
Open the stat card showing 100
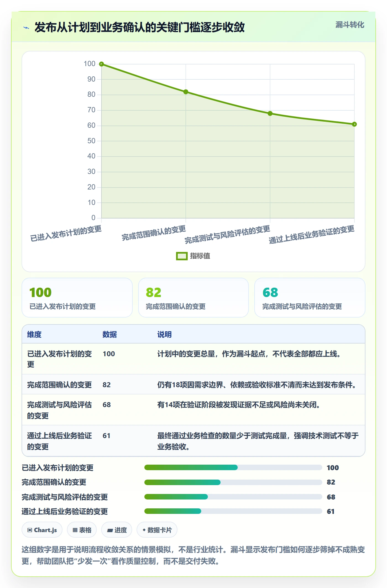click(77, 298)
